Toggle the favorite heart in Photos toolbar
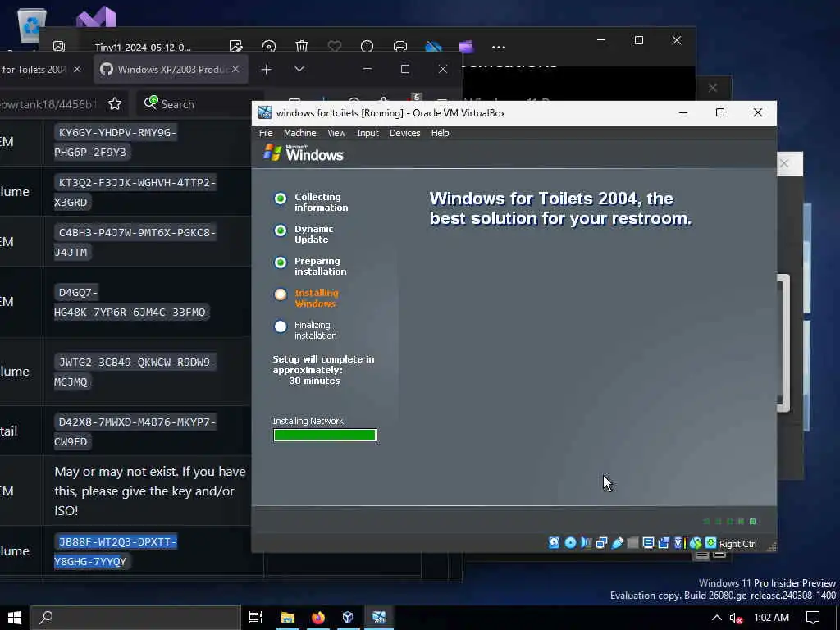 [335, 47]
